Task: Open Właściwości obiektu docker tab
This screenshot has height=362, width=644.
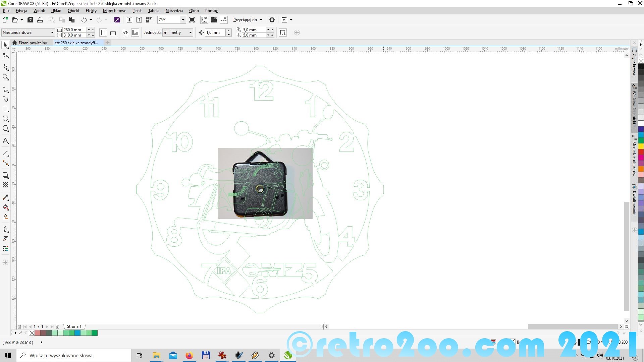Action: click(634, 107)
